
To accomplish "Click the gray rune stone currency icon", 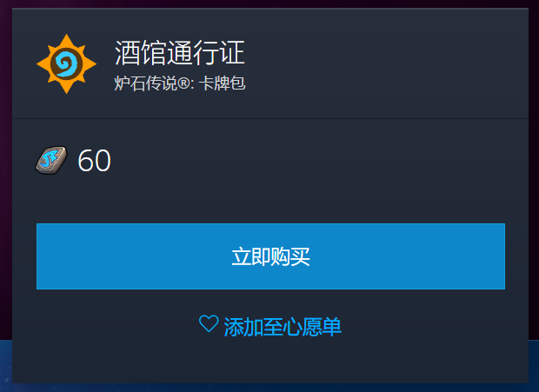I will [51, 160].
